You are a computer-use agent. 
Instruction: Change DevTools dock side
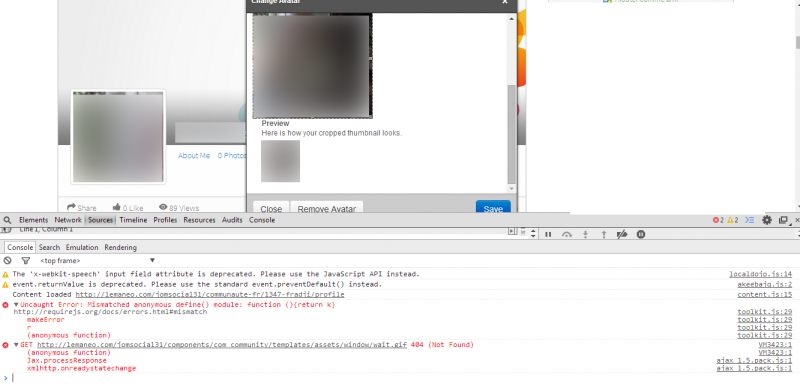coord(783,220)
